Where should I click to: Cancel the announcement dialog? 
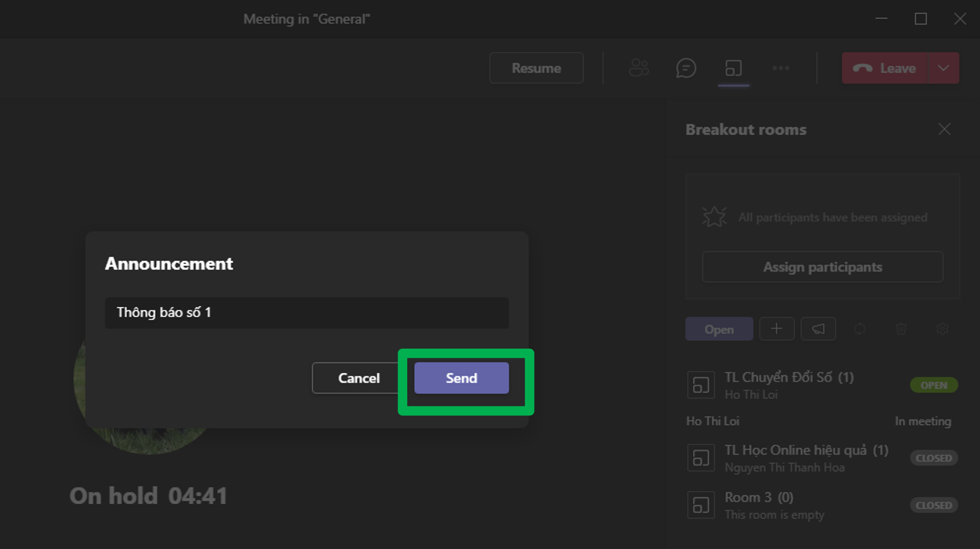(x=359, y=378)
